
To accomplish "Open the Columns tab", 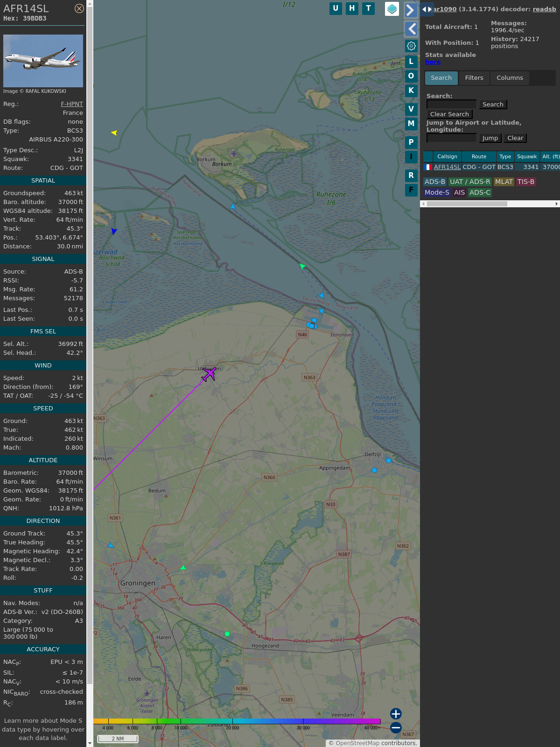I will pyautogui.click(x=510, y=78).
